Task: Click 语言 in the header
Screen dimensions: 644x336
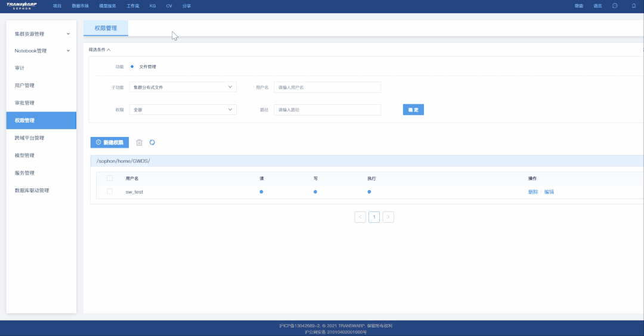Action: tap(597, 6)
